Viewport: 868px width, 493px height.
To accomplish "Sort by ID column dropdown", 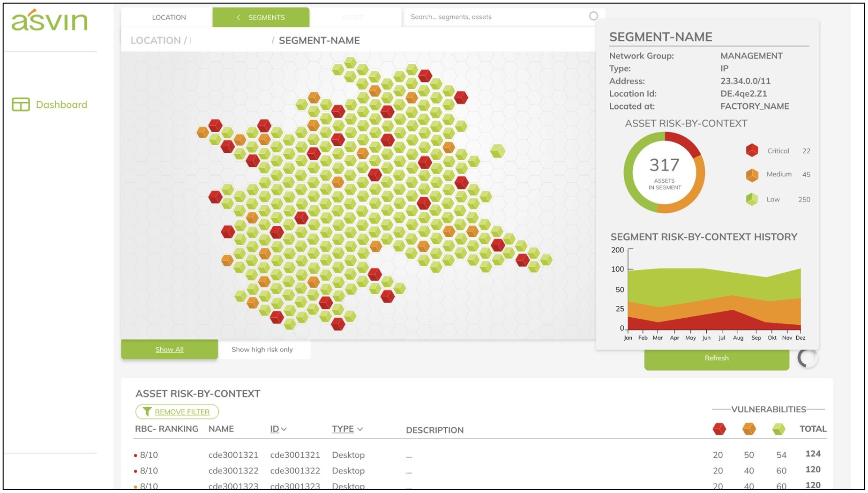I will point(278,429).
